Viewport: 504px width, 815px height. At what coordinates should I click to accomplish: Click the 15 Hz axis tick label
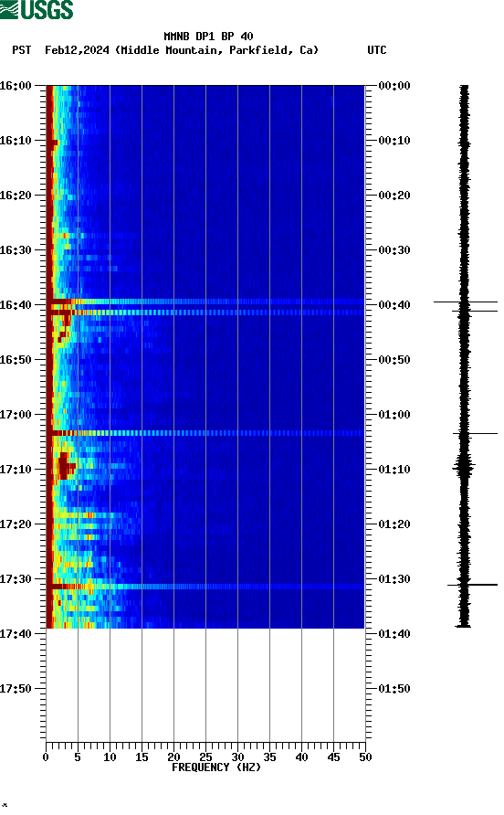pyautogui.click(x=142, y=757)
